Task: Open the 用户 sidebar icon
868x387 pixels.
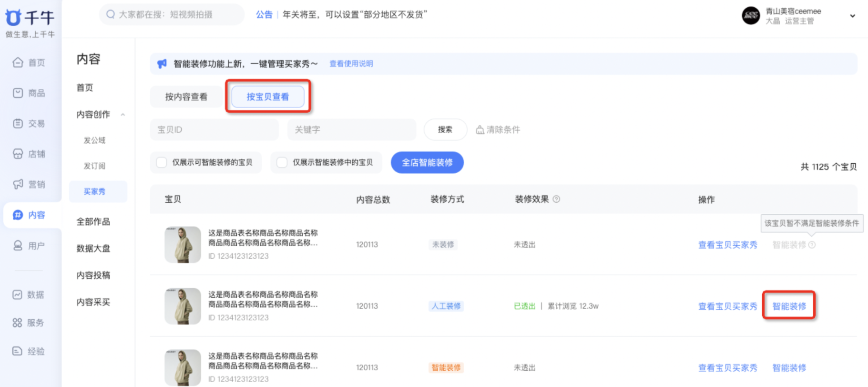Action: point(18,246)
